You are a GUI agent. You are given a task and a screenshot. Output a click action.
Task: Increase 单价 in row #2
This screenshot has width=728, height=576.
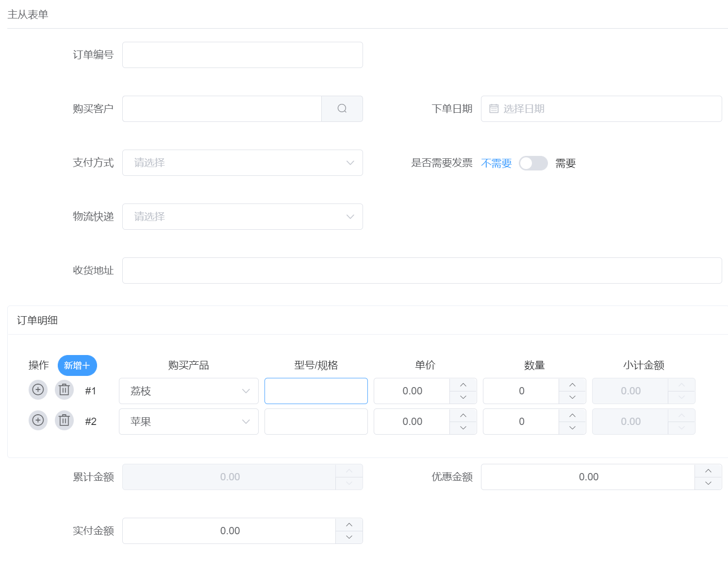(x=463, y=415)
